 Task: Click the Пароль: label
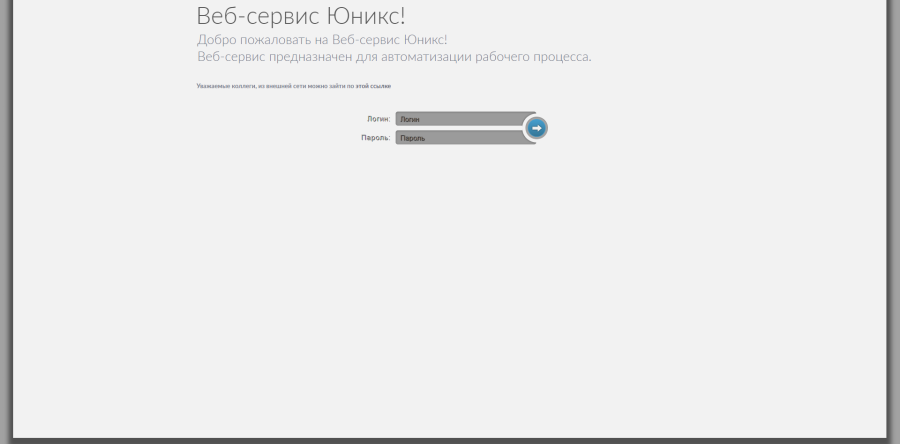click(x=376, y=138)
